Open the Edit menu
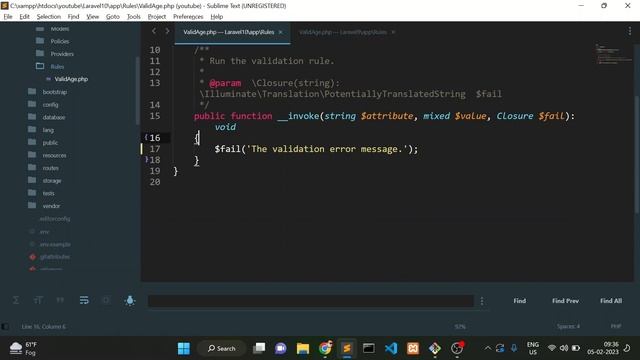The width and height of the screenshot is (640, 360). pyautogui.click(x=24, y=17)
